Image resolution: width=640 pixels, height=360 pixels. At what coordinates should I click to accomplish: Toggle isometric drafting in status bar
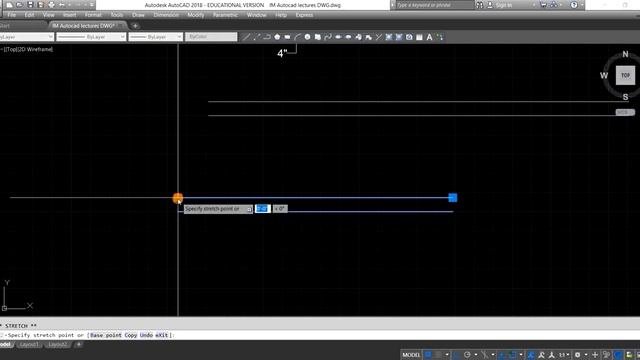(484, 355)
